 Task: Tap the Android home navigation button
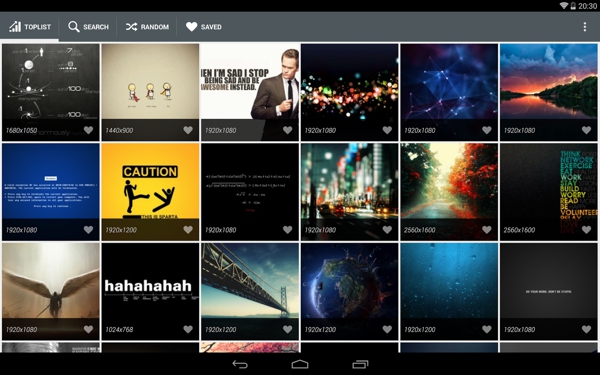300,364
